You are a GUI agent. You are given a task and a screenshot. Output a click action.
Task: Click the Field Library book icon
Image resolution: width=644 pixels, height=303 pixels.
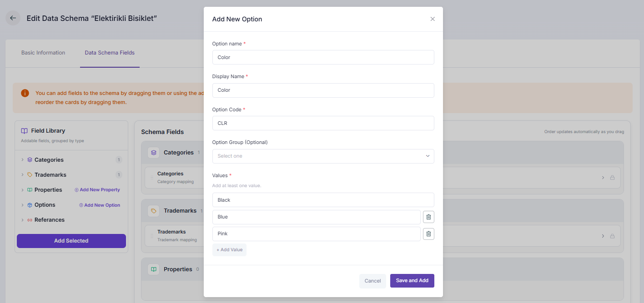click(25, 131)
